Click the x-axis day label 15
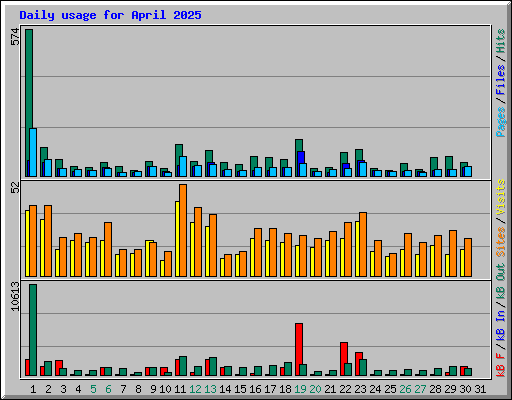 click(x=240, y=389)
